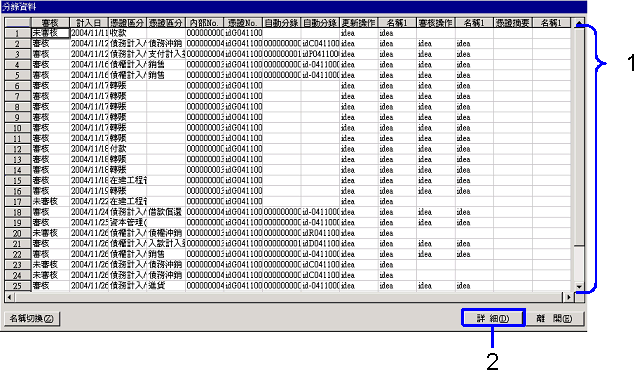638x377 pixels.
Task: Select row header number 1
Action: (17, 33)
